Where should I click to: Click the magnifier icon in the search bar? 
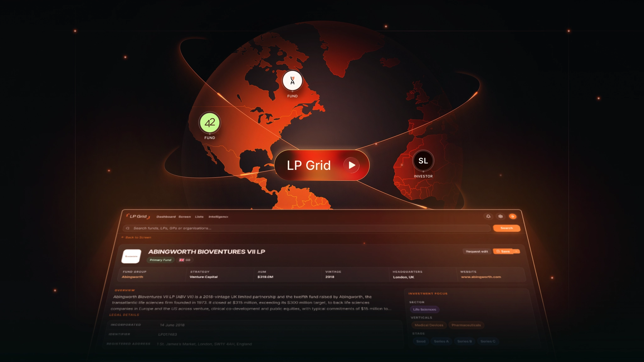pyautogui.click(x=128, y=228)
